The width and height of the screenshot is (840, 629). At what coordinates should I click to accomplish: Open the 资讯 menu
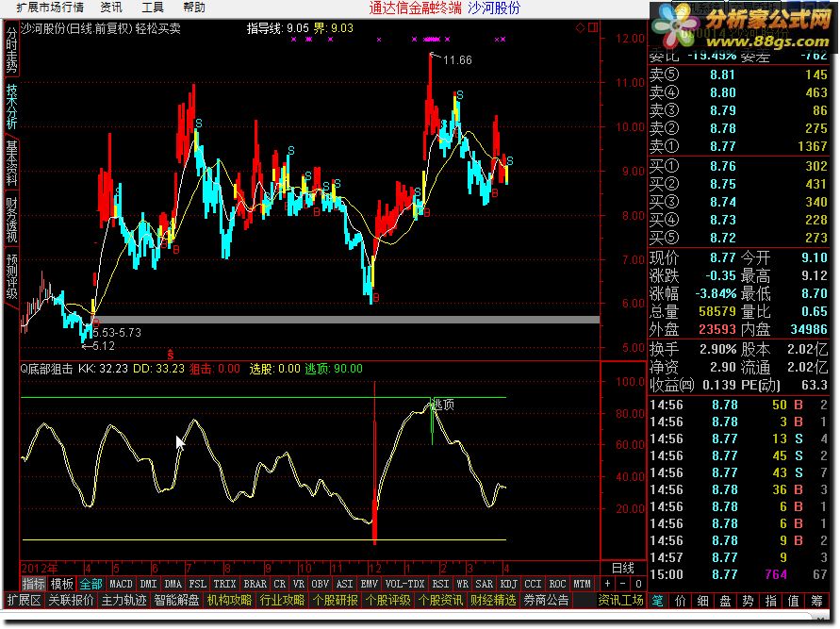click(111, 8)
